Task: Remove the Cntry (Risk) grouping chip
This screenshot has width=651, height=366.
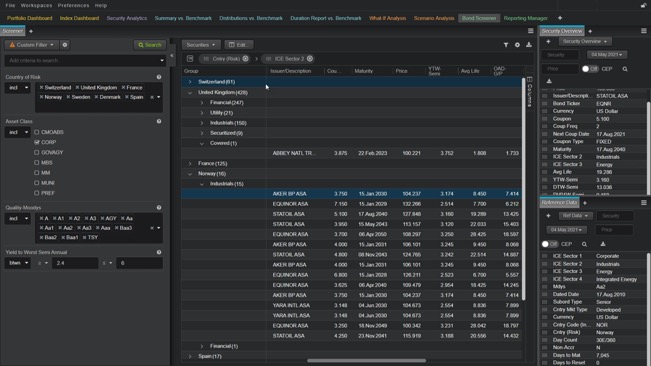Action: coord(245,59)
